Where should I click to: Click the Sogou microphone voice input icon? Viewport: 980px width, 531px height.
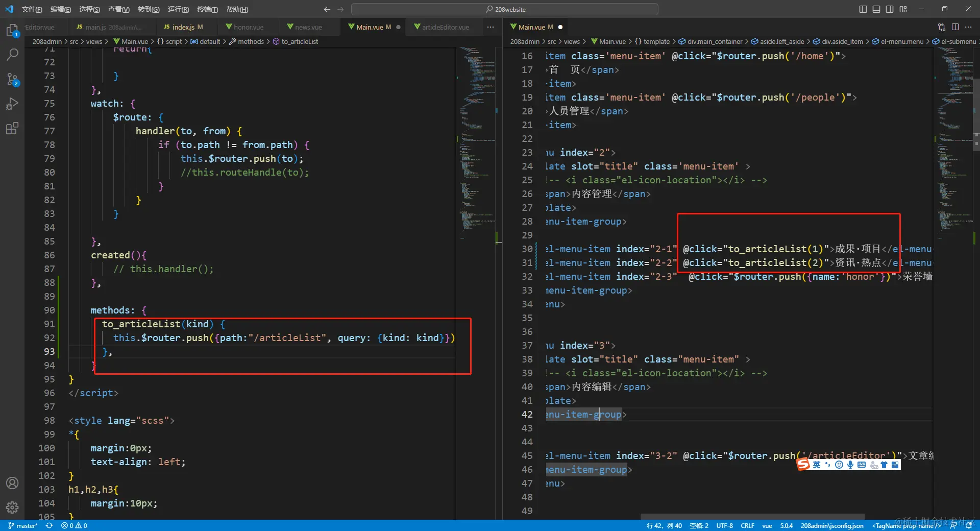tap(850, 465)
